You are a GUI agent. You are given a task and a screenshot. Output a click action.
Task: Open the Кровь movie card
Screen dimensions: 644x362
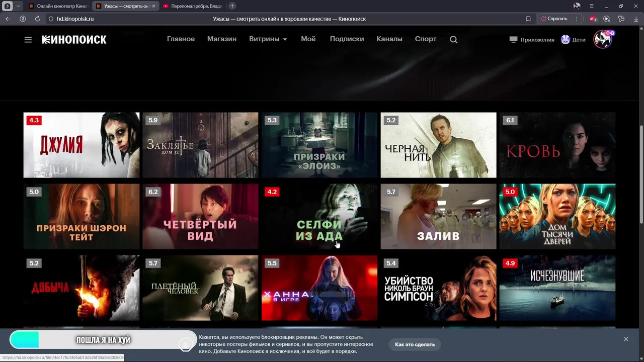click(x=557, y=145)
